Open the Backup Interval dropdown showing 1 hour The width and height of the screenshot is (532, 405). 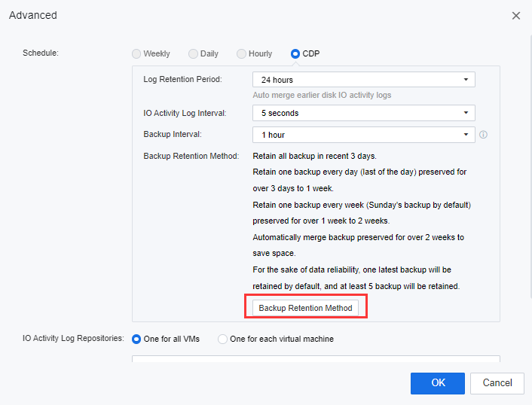pyautogui.click(x=363, y=135)
